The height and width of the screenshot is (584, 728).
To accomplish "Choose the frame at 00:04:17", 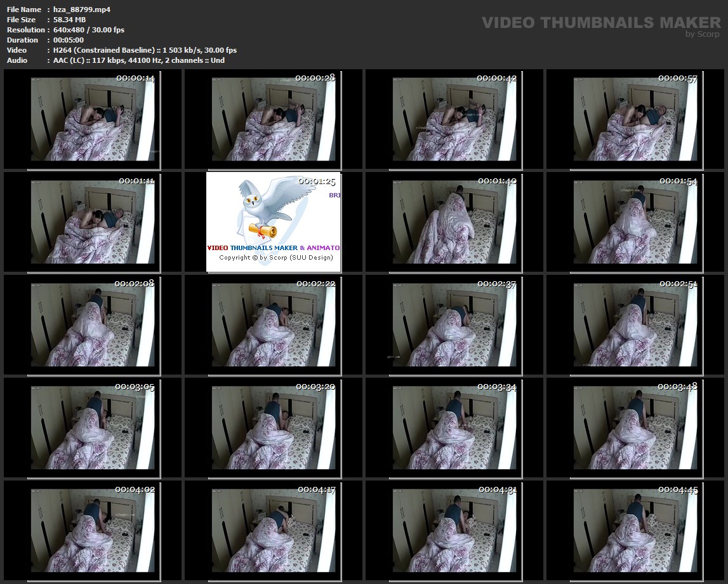I will tap(274, 531).
